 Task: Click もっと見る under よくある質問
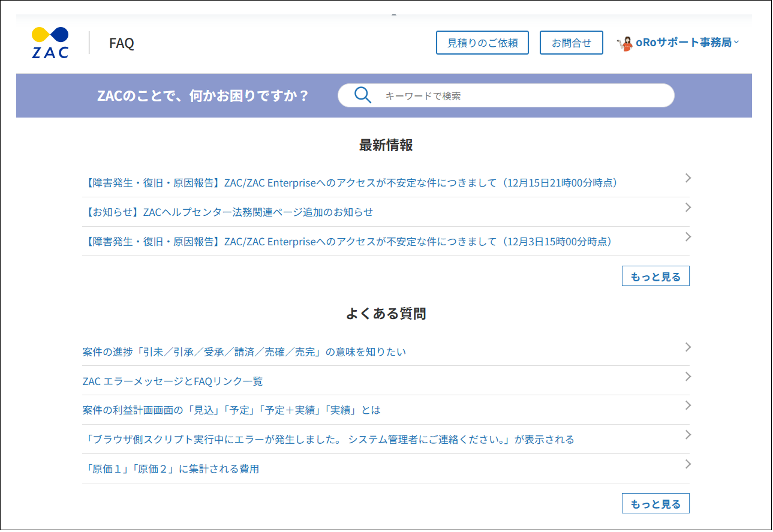click(655, 503)
